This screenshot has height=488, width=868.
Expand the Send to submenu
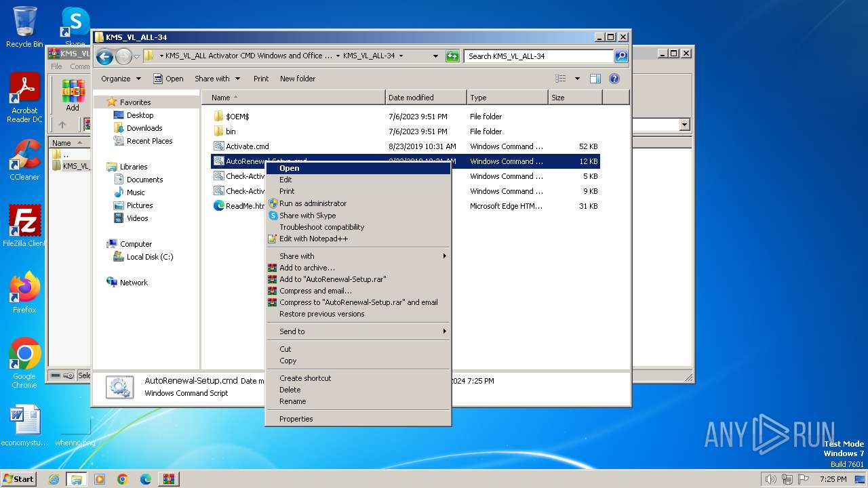point(358,331)
